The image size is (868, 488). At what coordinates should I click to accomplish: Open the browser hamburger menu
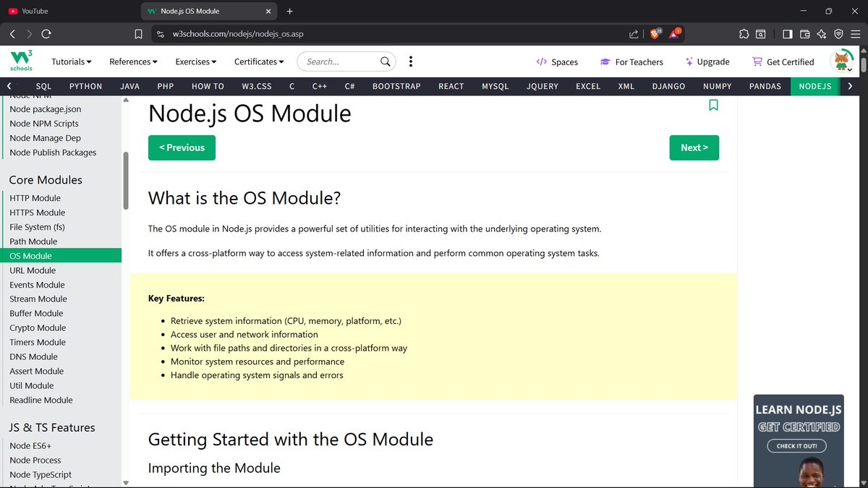pyautogui.click(x=855, y=34)
